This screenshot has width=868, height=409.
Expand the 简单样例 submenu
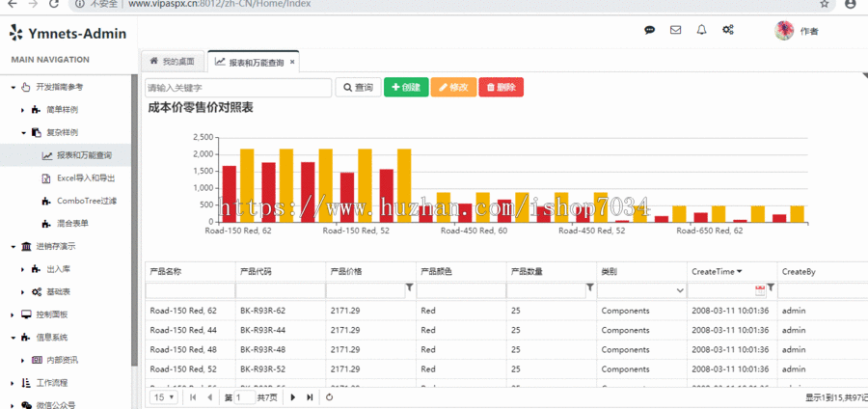pyautogui.click(x=23, y=110)
